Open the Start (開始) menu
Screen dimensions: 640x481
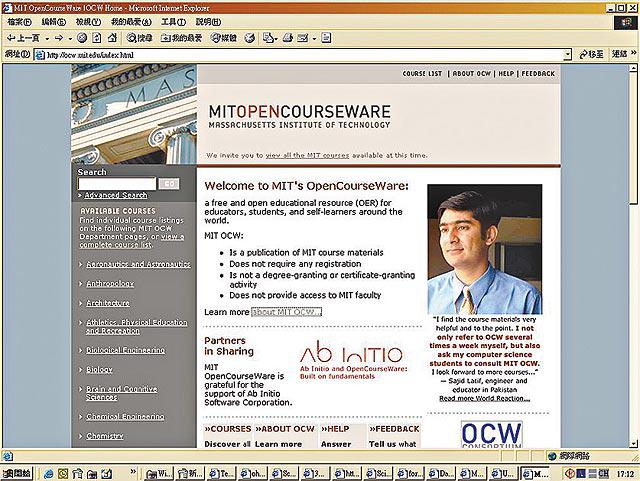[17, 474]
